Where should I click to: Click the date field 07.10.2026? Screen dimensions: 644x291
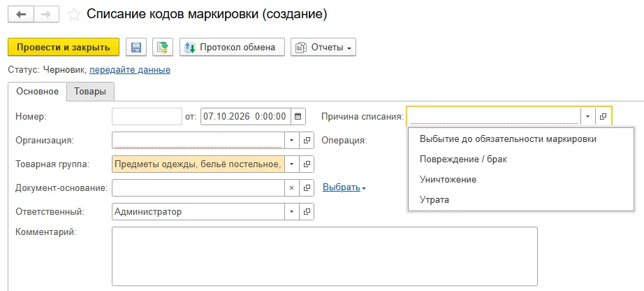pos(246,117)
